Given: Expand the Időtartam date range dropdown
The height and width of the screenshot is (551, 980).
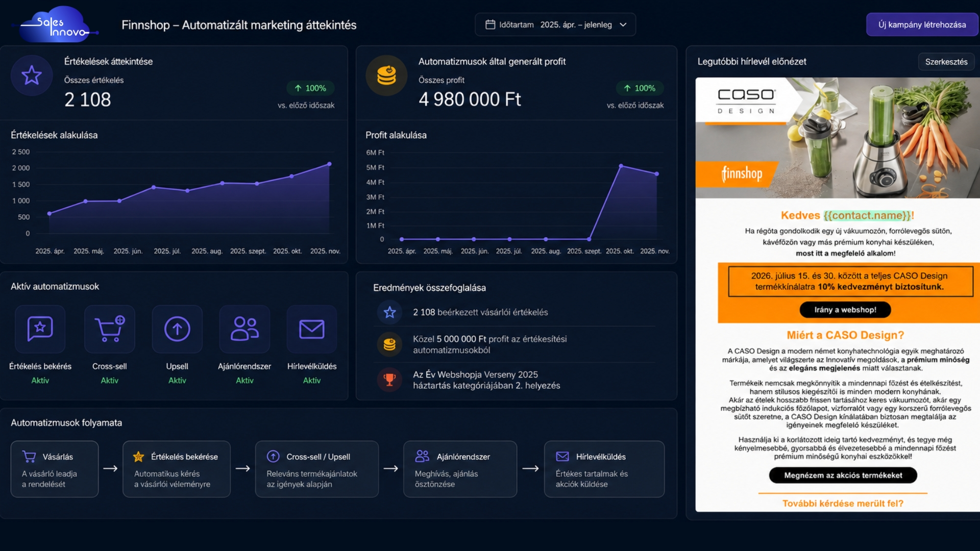Looking at the screenshot, I should pos(555,24).
